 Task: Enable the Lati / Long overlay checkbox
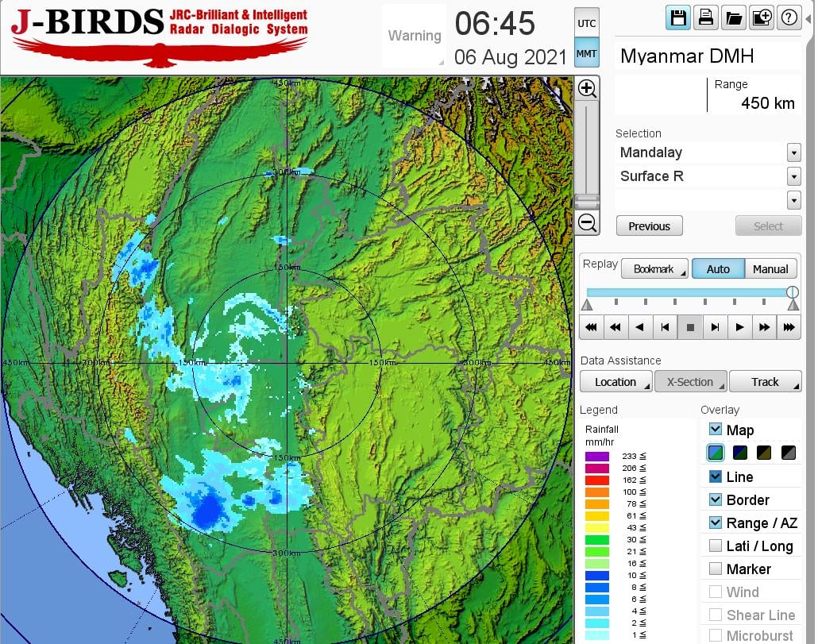pos(716,546)
